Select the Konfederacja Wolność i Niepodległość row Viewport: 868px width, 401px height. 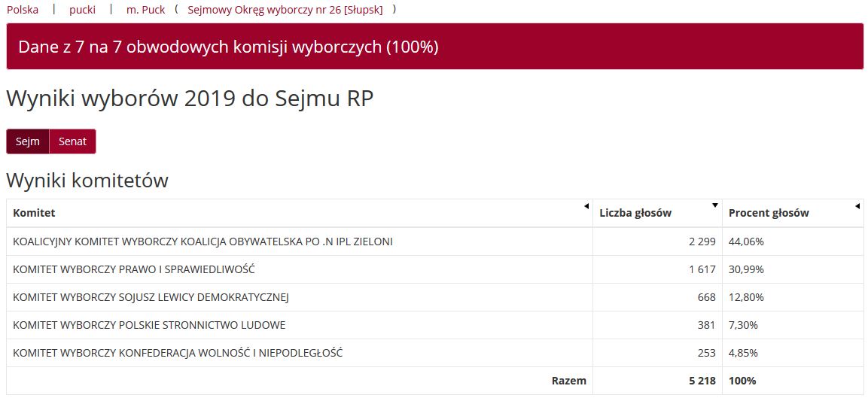click(x=178, y=353)
